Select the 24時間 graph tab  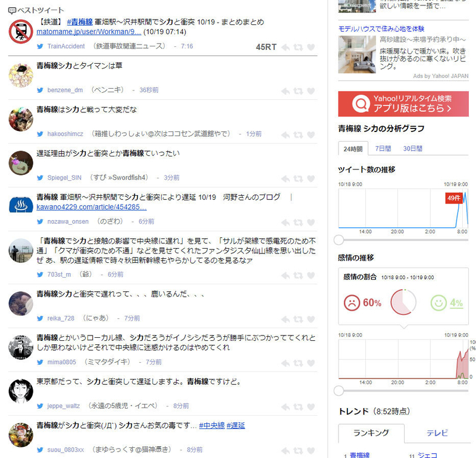[x=353, y=149]
